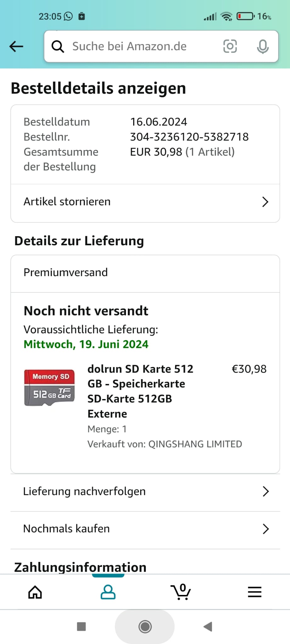
Task: Tap the search magnifier icon
Action: tap(58, 47)
